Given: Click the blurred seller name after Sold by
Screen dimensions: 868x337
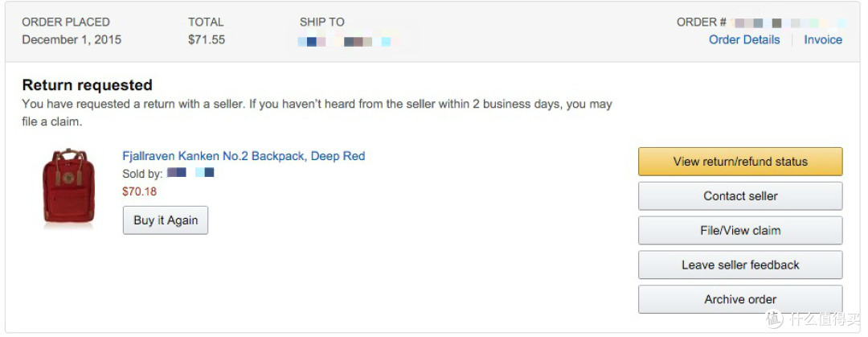Looking at the screenshot, I should tap(190, 173).
